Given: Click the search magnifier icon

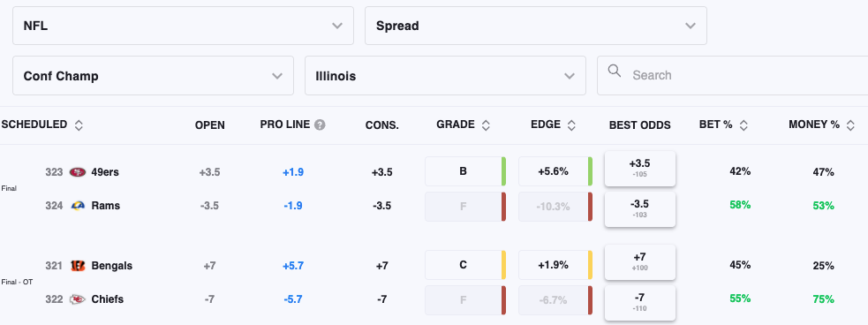Looking at the screenshot, I should click(614, 71).
